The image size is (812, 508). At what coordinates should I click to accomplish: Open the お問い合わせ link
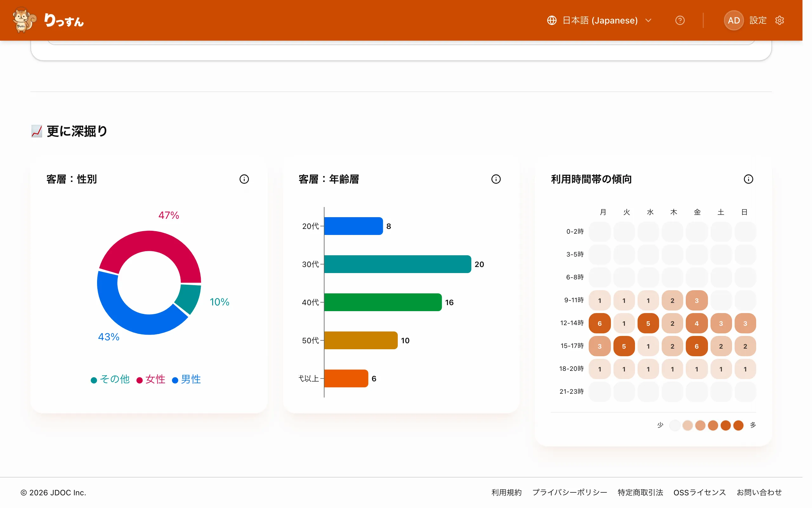tap(759, 492)
